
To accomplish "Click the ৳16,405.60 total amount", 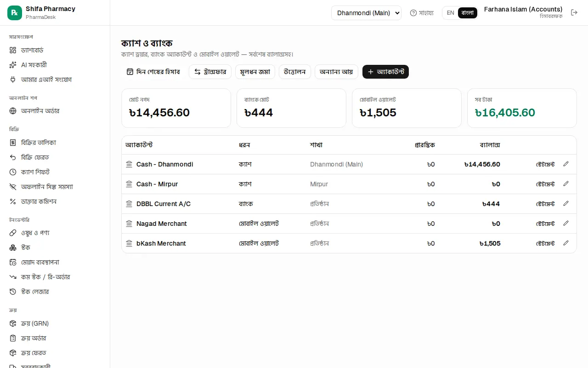I will coord(505,113).
